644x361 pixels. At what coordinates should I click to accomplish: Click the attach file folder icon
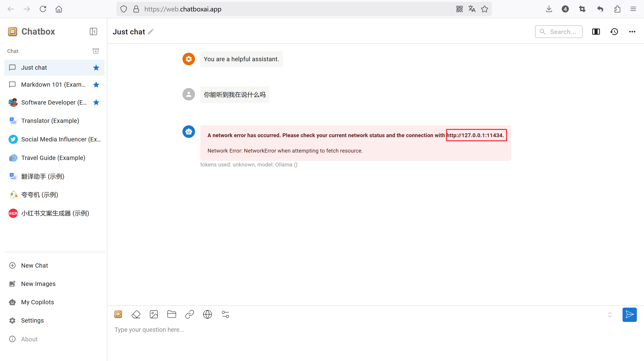tap(172, 314)
